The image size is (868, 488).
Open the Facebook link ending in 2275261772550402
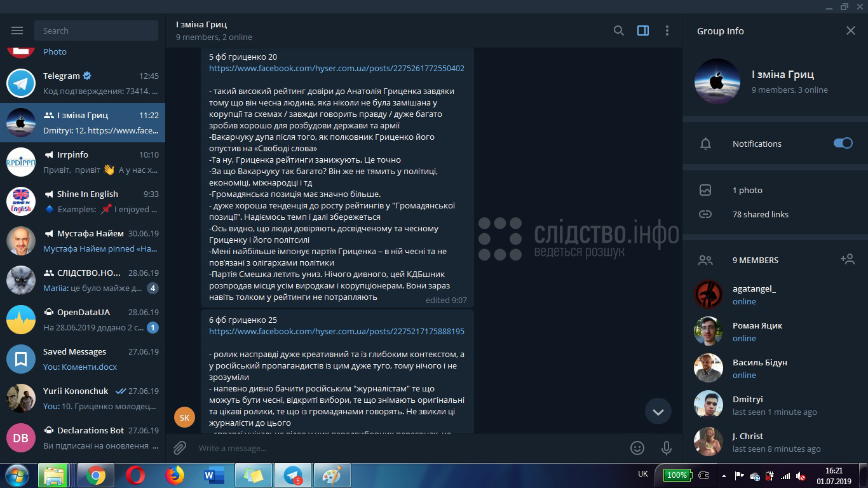[x=337, y=68]
